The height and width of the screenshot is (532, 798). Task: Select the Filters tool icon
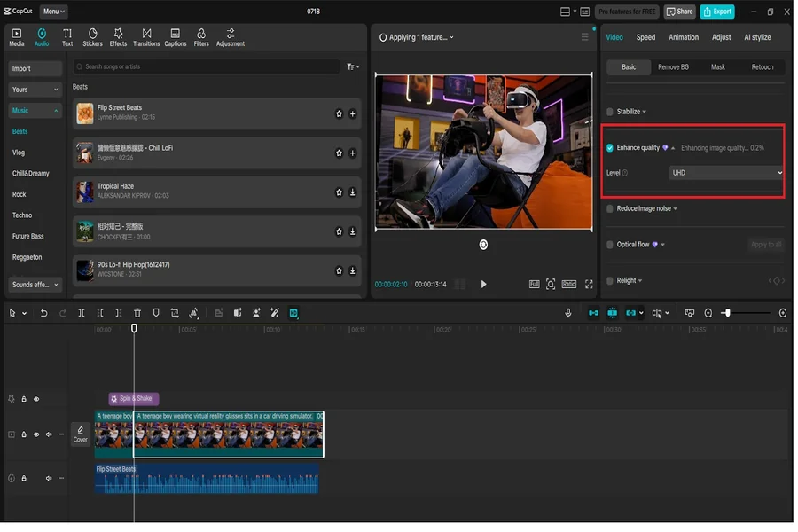tap(201, 37)
